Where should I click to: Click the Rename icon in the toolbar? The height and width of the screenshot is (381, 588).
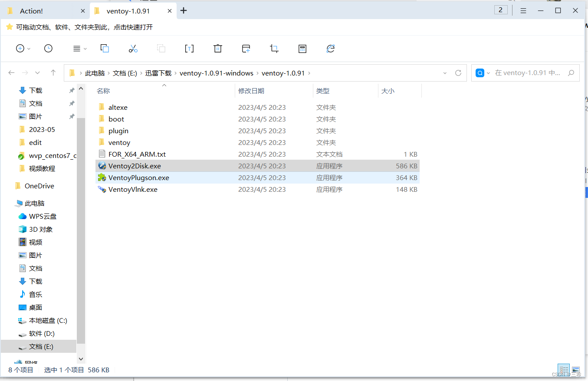189,49
